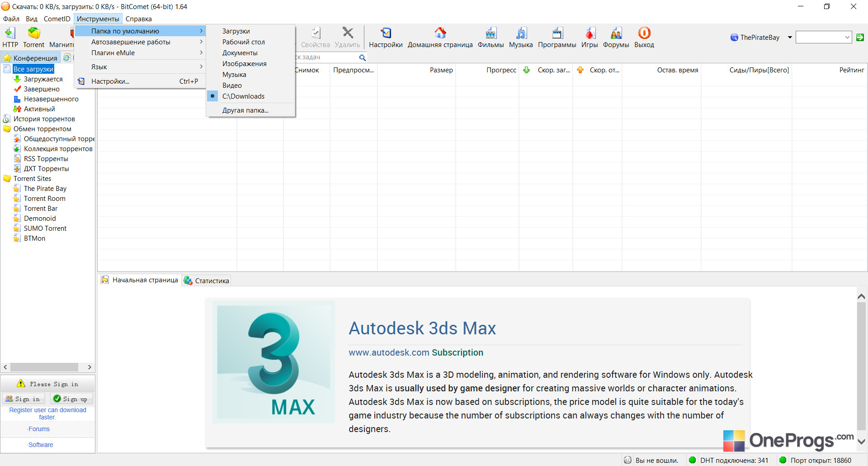The width and height of the screenshot is (868, 466).
Task: Open the Форумы toolbar icon
Action: click(616, 33)
